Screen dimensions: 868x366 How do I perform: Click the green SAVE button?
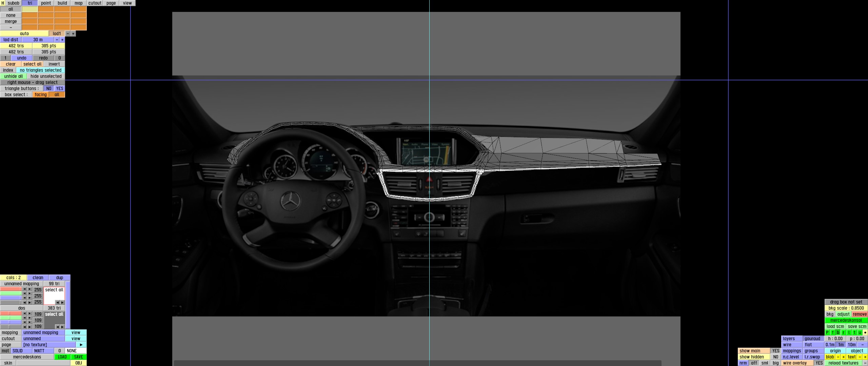[78, 357]
